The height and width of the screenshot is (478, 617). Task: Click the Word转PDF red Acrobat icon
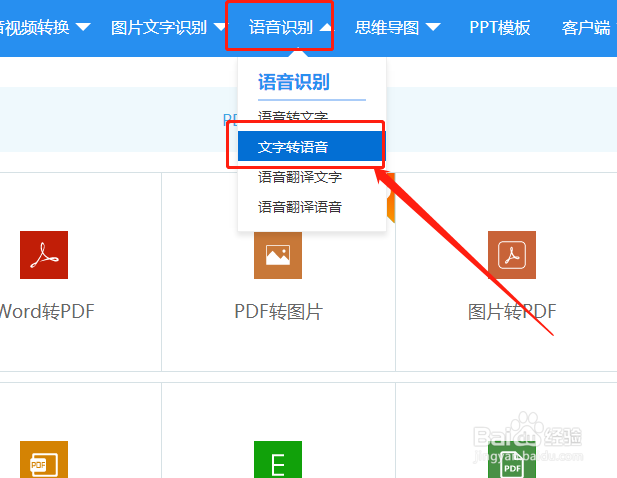pyautogui.click(x=44, y=255)
